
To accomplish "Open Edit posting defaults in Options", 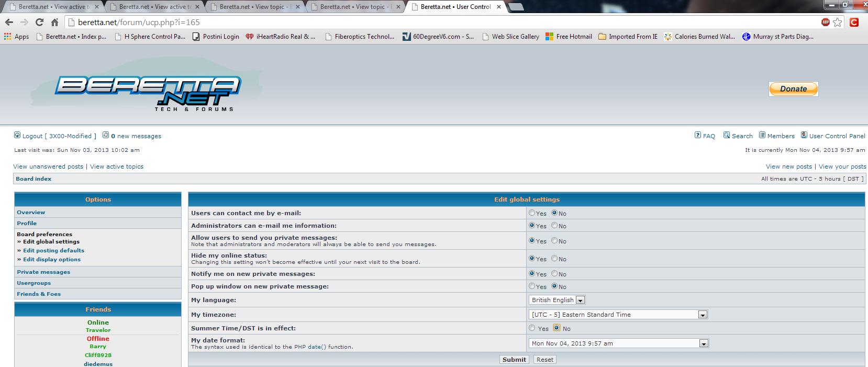I will tap(53, 250).
